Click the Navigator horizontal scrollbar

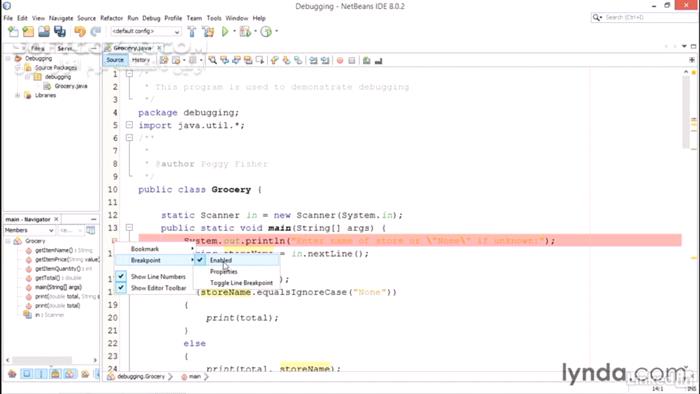click(x=42, y=360)
